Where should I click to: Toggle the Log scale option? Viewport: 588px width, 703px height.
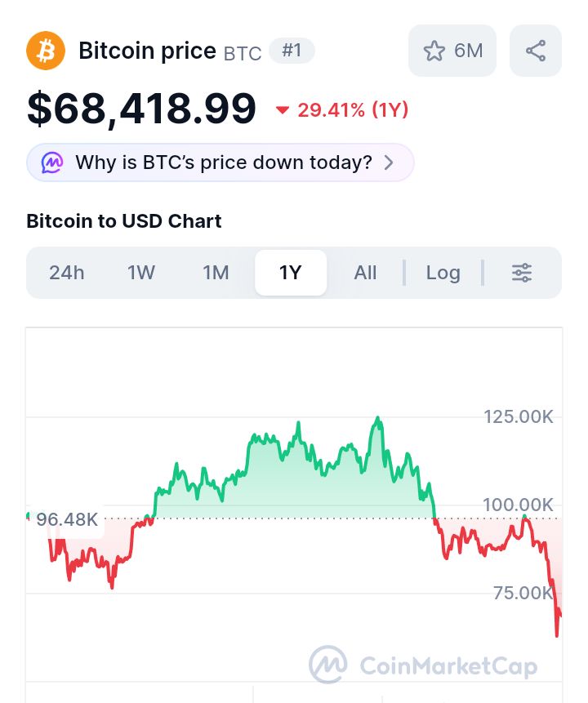[443, 273]
